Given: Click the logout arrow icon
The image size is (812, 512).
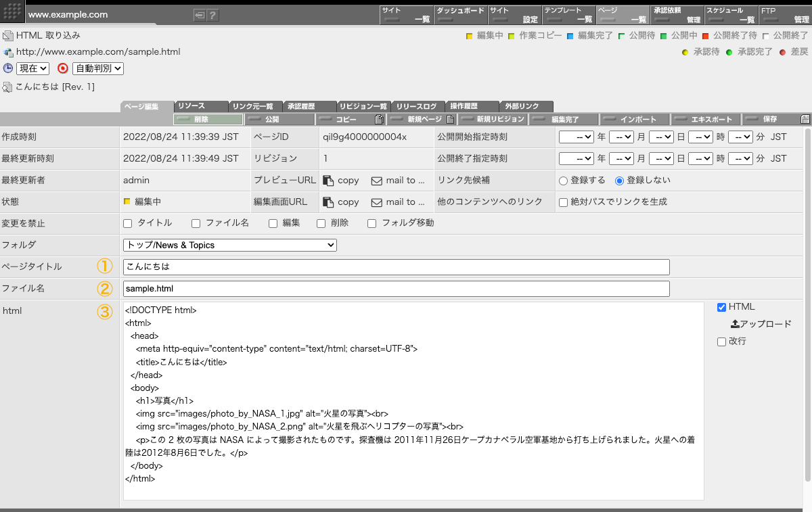Looking at the screenshot, I should click(200, 15).
